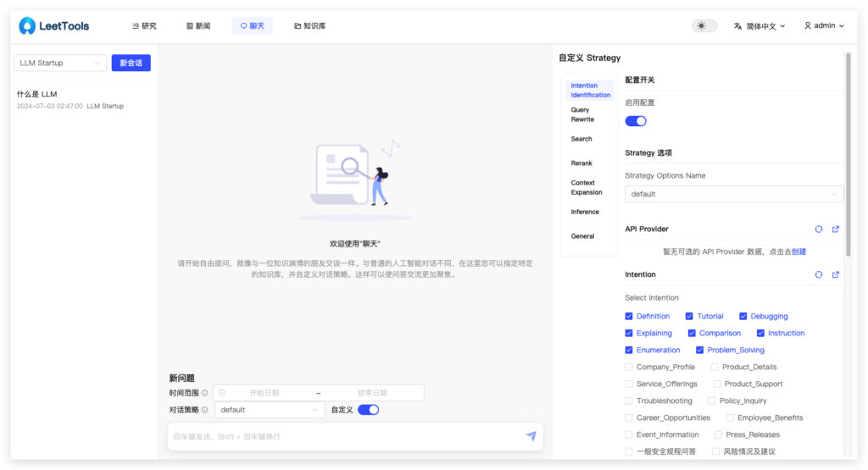The image size is (868, 470).
Task: Open Intention external link icon
Action: tap(835, 274)
